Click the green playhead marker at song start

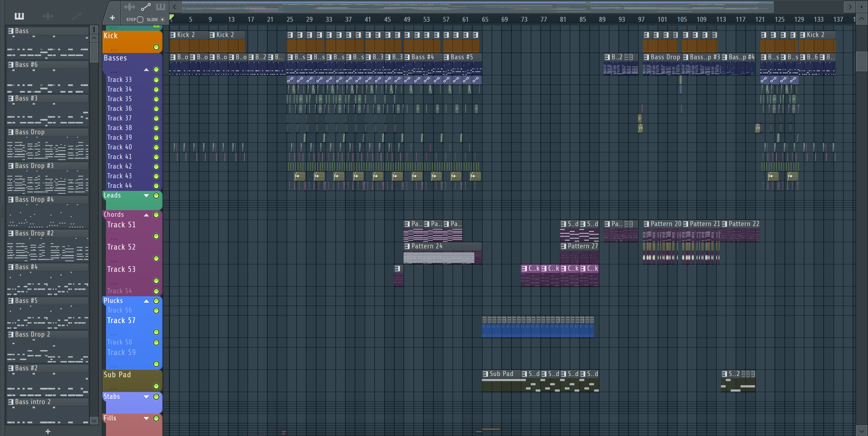click(171, 17)
